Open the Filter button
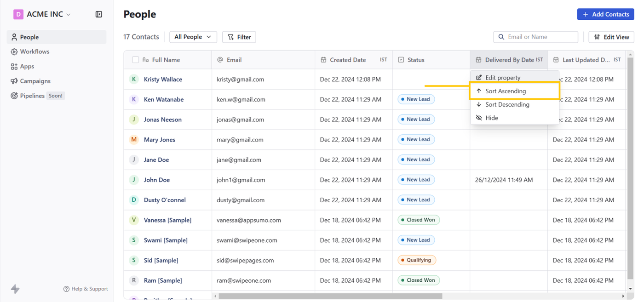The image size is (644, 302). click(239, 37)
